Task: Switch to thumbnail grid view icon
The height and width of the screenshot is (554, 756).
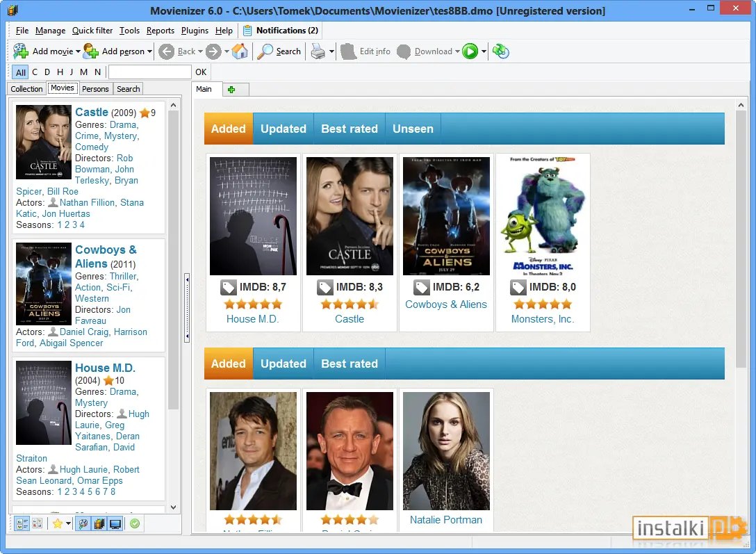Action: click(x=37, y=523)
